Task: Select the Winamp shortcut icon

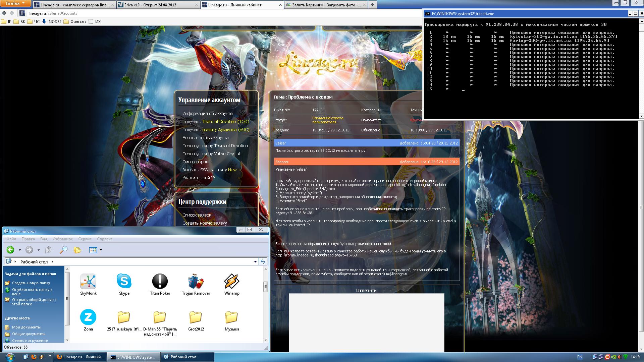Action: 232,281
